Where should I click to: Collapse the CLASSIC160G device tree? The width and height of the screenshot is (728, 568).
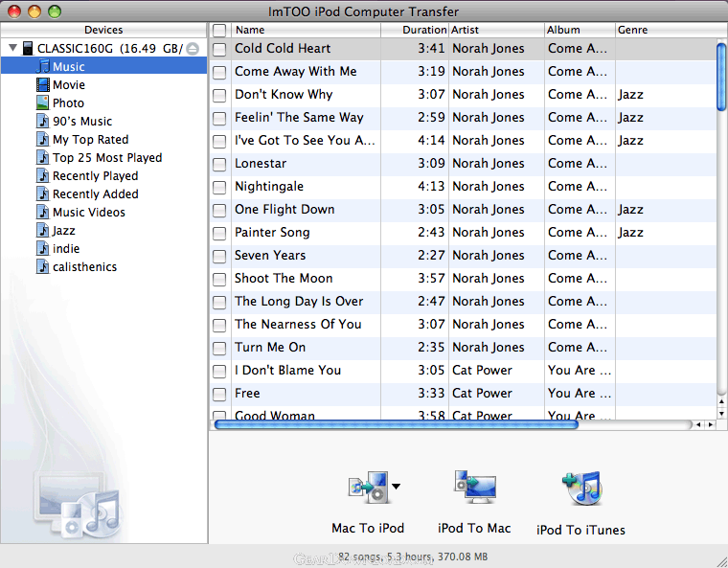(11, 49)
